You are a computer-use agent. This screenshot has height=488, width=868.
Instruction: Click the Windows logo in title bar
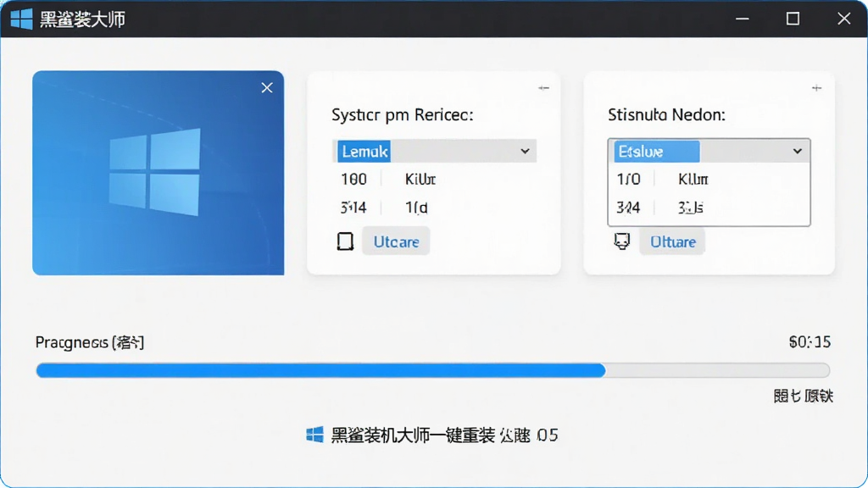pyautogui.click(x=21, y=19)
